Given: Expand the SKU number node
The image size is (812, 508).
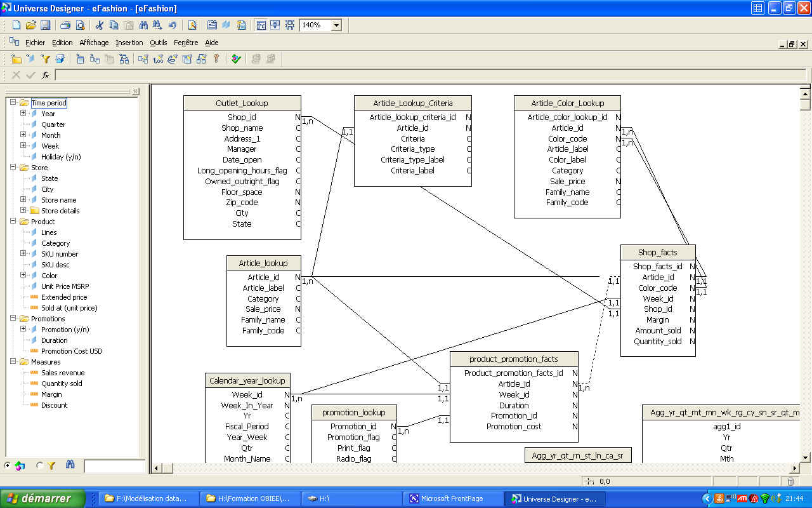Looking at the screenshot, I should click(x=23, y=253).
